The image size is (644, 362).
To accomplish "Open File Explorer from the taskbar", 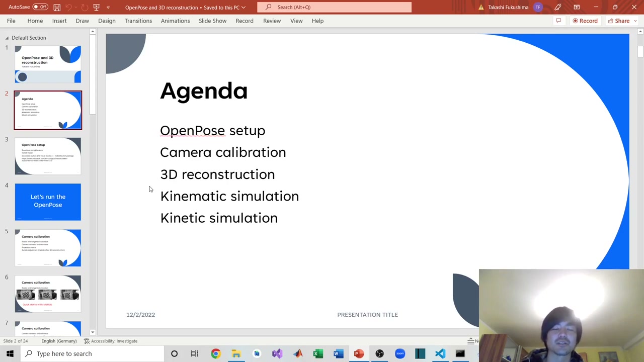I will [x=236, y=353].
